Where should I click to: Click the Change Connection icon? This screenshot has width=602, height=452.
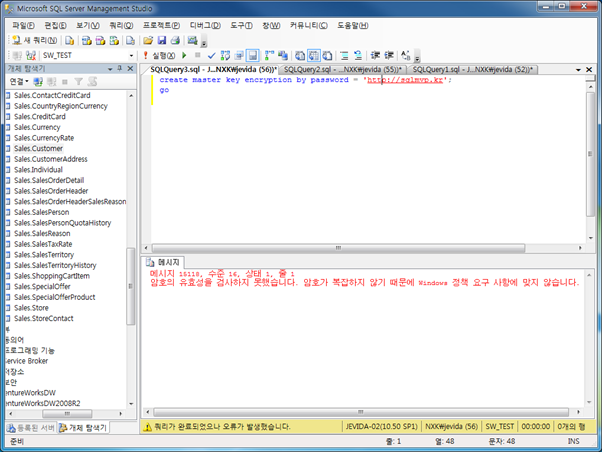pyautogui.click(x=31, y=56)
